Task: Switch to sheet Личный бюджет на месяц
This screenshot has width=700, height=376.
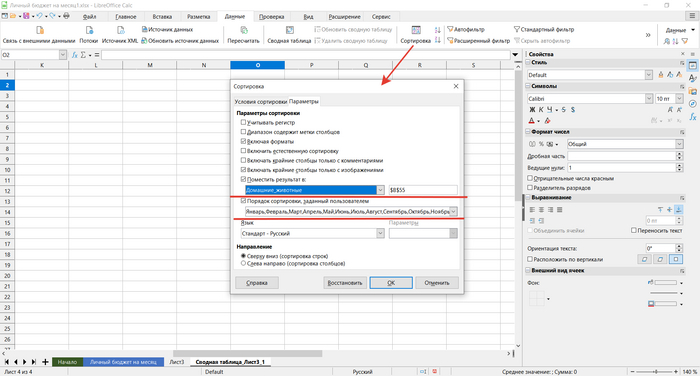Action: (123, 362)
